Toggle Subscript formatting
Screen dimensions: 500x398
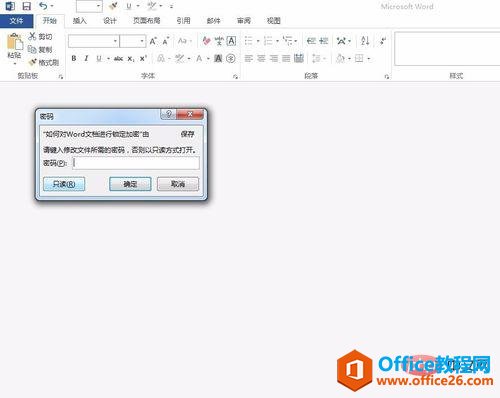tap(131, 59)
